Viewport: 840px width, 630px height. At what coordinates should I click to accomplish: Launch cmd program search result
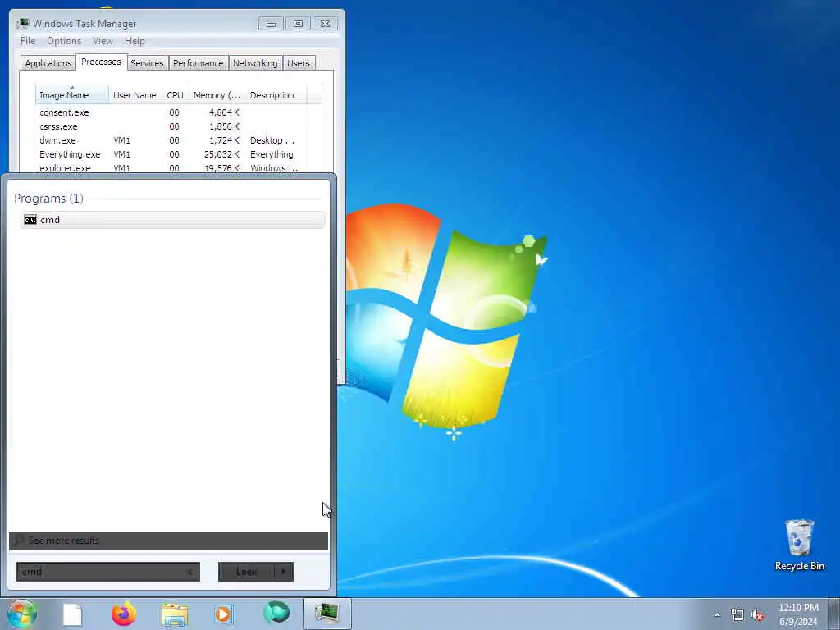(x=172, y=220)
